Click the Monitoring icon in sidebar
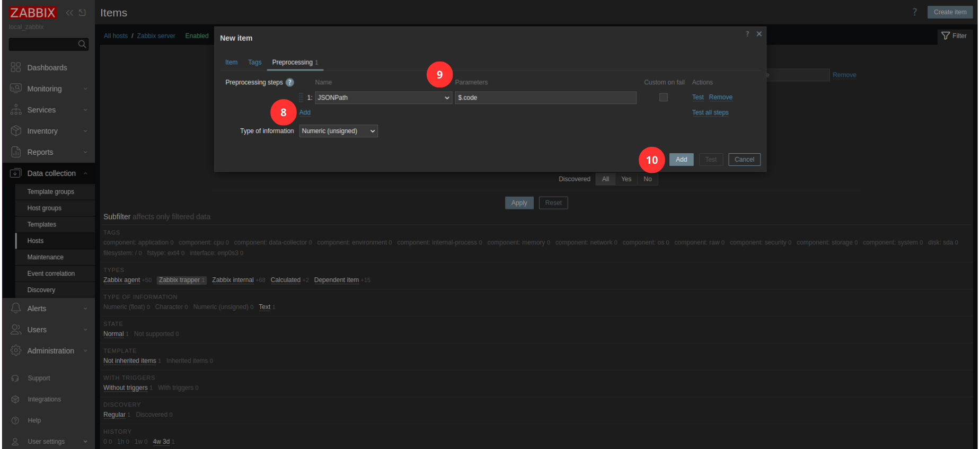980x449 pixels. [16, 89]
